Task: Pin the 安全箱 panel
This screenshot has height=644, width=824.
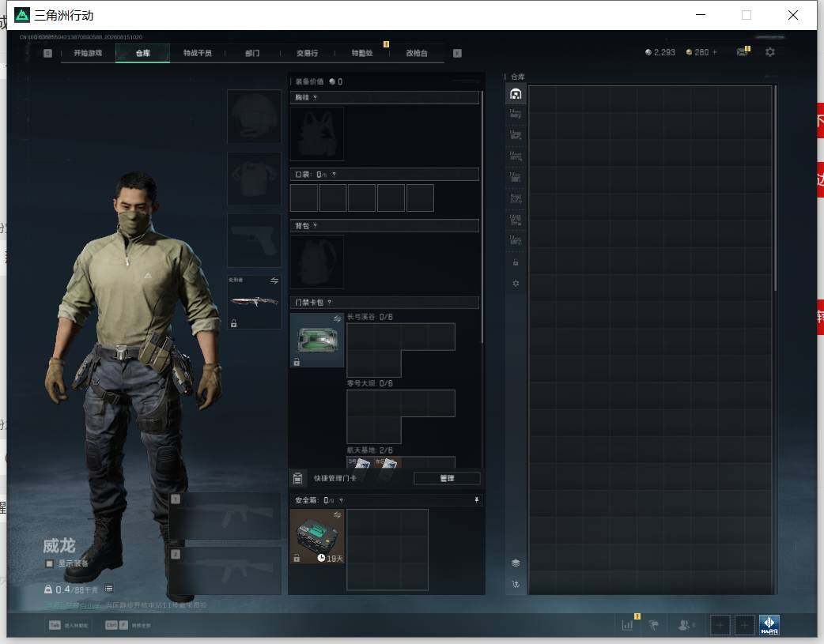Action: tap(477, 500)
